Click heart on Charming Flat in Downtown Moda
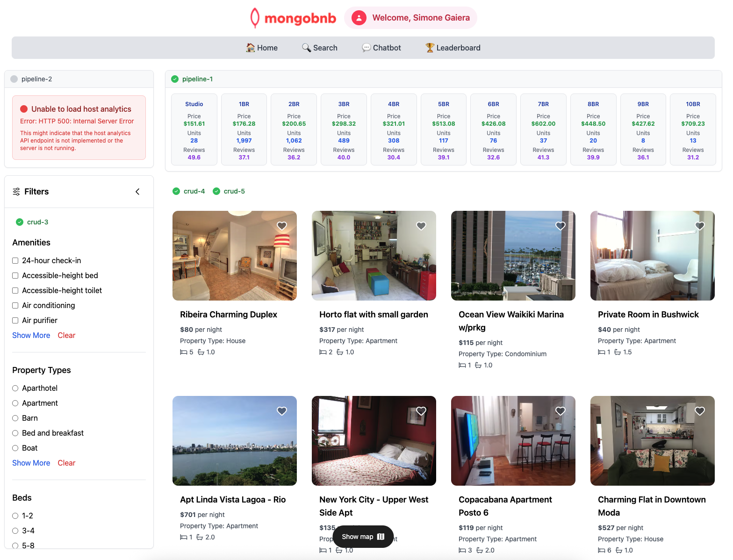The width and height of the screenshot is (733, 560). pyautogui.click(x=700, y=411)
